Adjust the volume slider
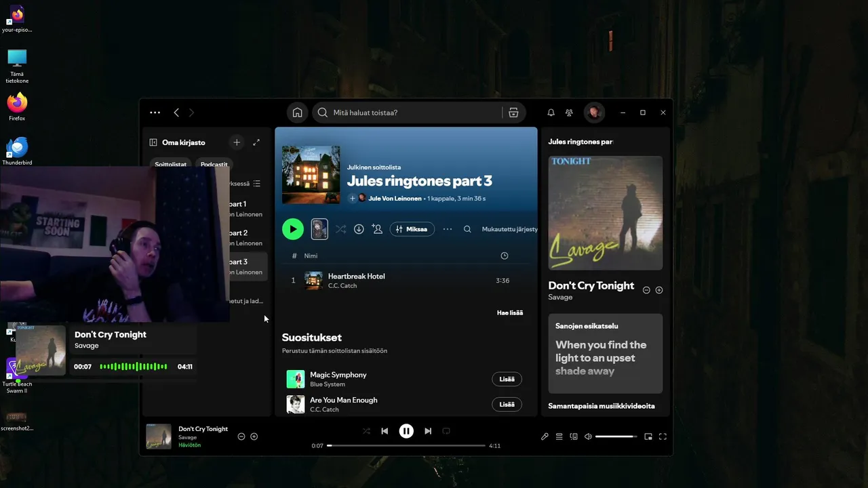 [x=616, y=436]
